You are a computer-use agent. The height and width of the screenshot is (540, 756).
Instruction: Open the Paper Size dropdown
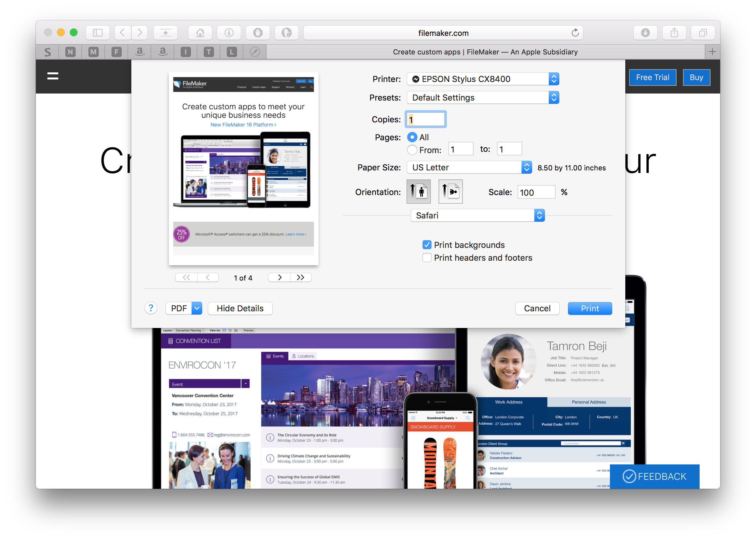(x=469, y=168)
